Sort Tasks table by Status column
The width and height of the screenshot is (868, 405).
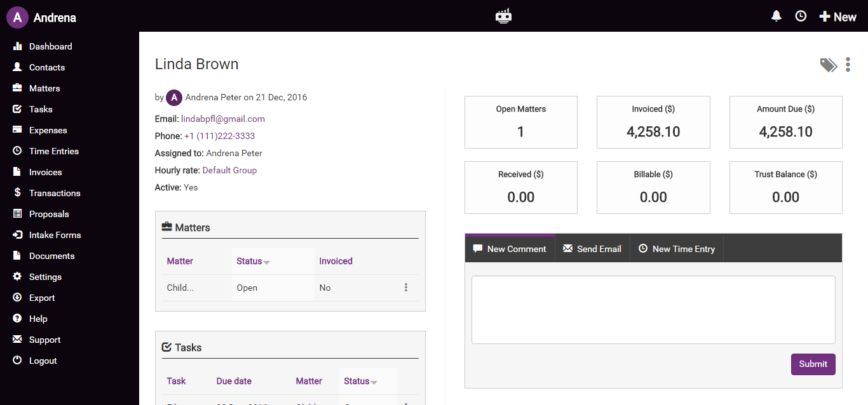coord(360,381)
